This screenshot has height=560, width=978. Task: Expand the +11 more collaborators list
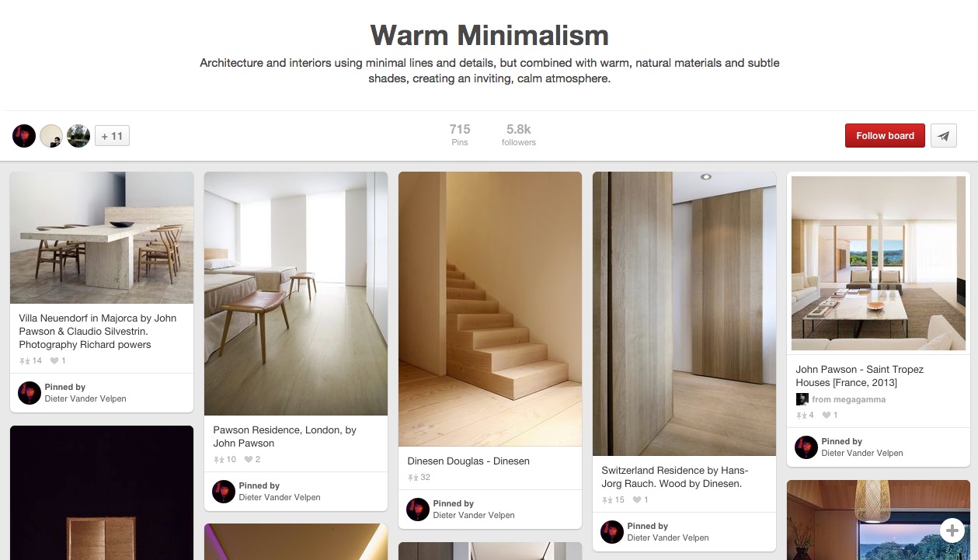coord(112,136)
